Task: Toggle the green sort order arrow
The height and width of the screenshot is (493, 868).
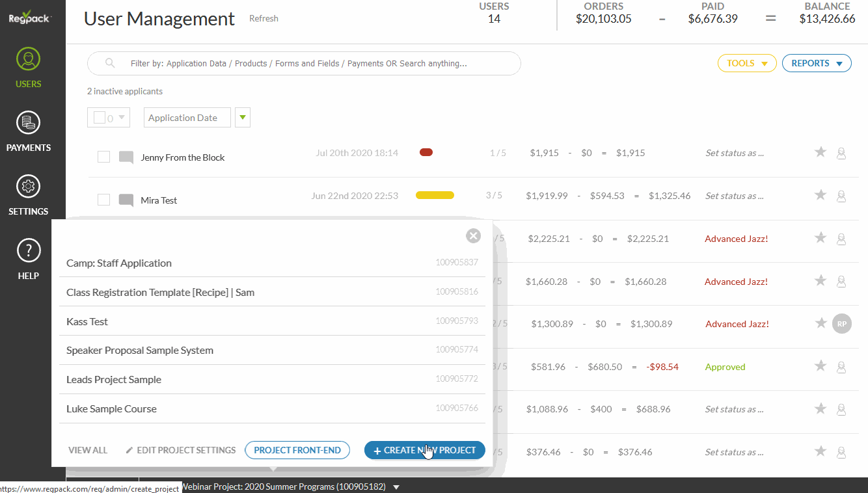Action: point(242,117)
